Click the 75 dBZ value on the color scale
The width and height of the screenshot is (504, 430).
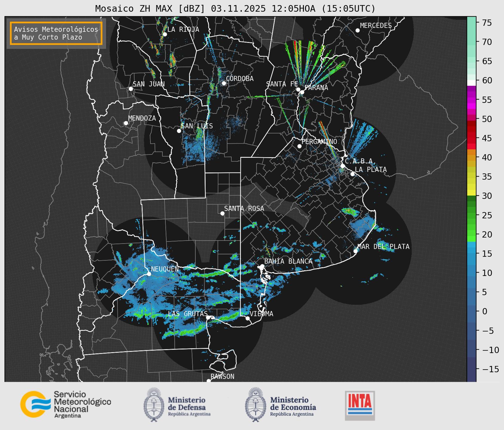[486, 23]
